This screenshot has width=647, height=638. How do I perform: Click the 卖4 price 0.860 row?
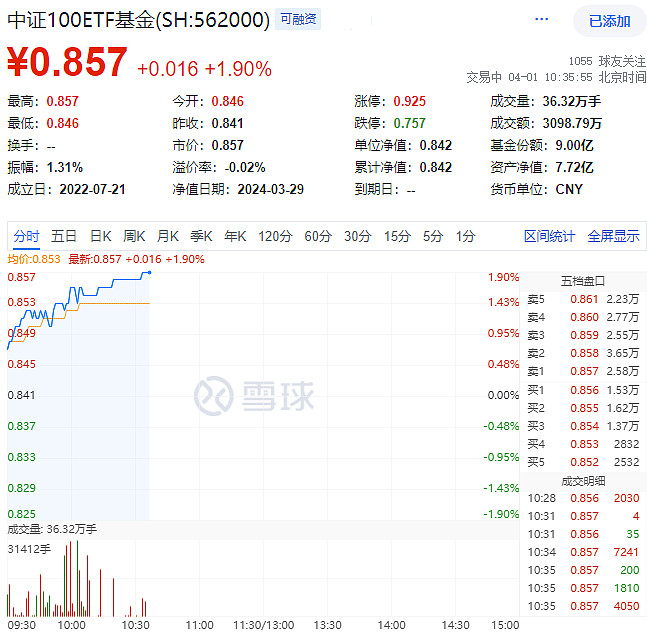pyautogui.click(x=583, y=317)
